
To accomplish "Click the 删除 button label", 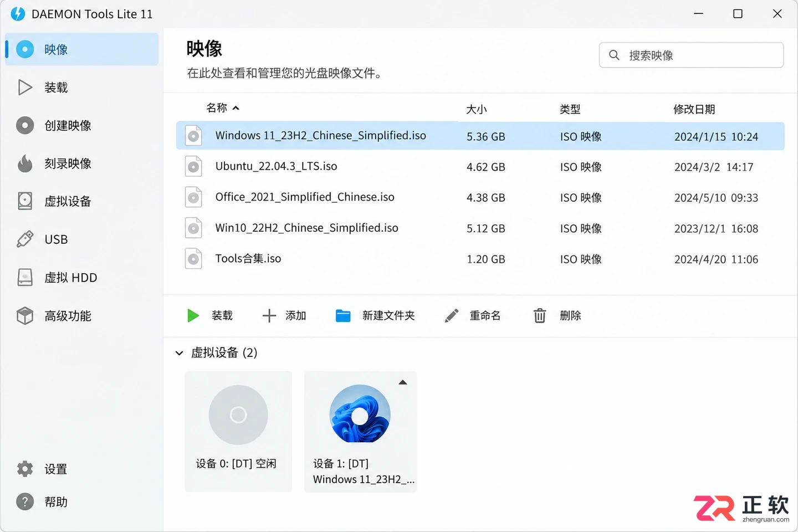I will [570, 316].
